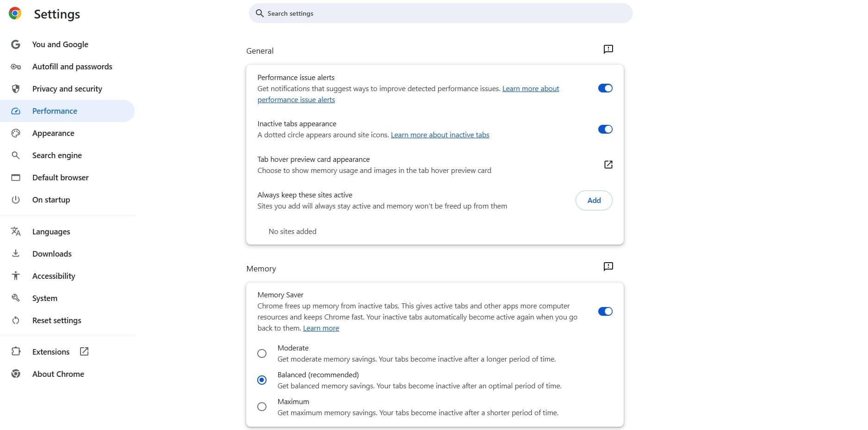The width and height of the screenshot is (868, 430).
Task: Open the Downloads settings section
Action: pos(52,254)
